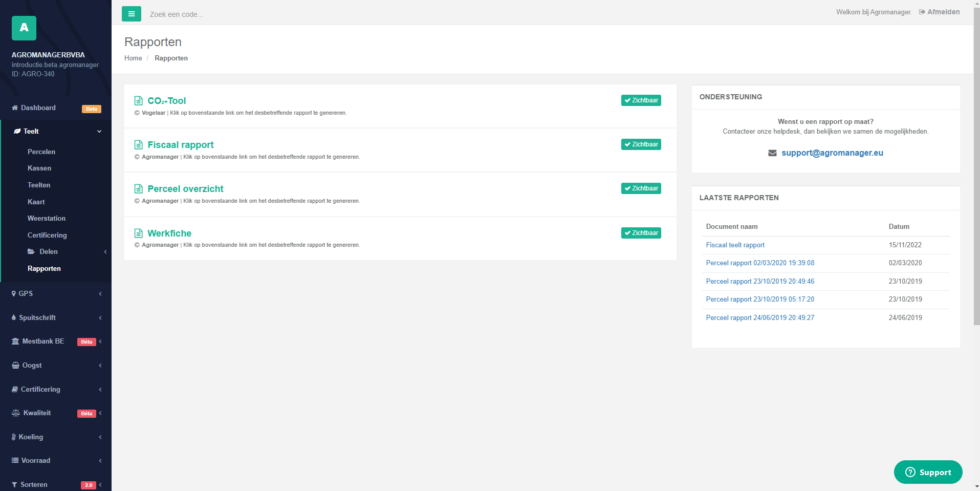This screenshot has height=491, width=980.
Task: Toggle Zichtbaar badge for Fiscaal rapport
Action: 641,144
